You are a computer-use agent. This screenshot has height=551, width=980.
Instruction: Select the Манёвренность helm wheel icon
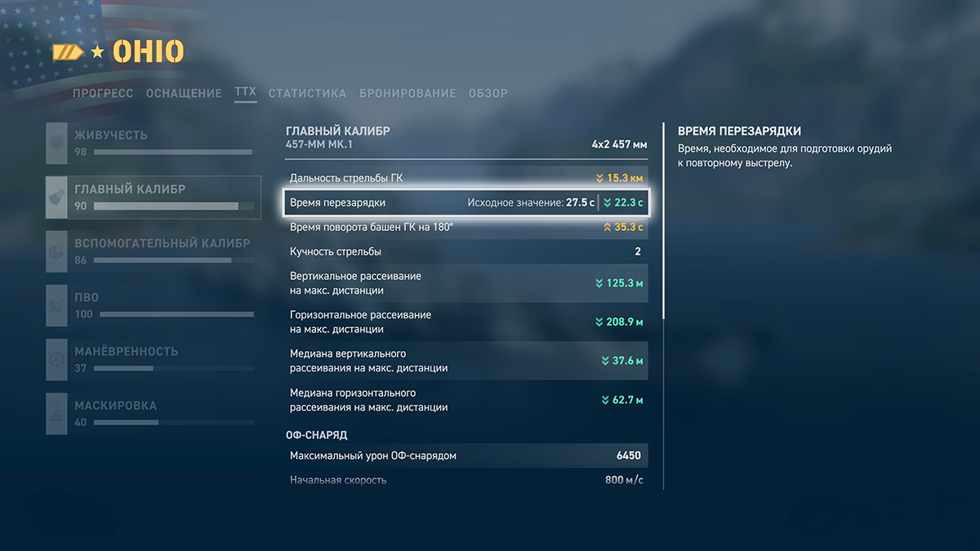coord(56,359)
